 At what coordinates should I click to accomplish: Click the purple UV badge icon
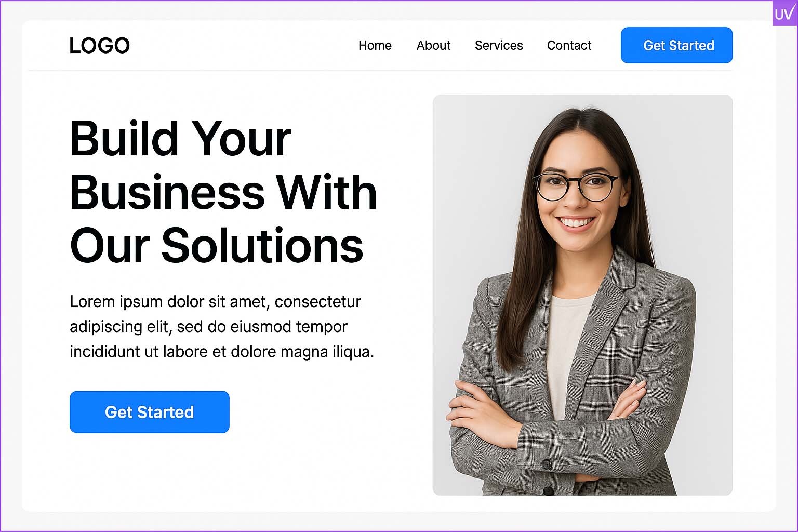click(784, 14)
